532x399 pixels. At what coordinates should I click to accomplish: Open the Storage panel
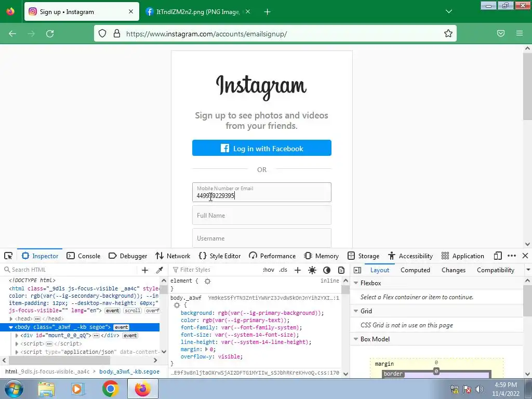pyautogui.click(x=363, y=256)
